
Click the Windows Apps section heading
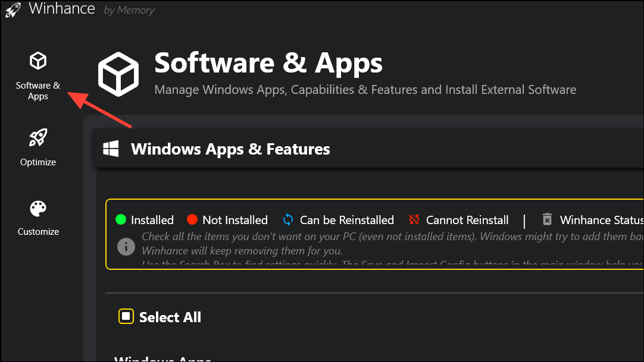click(162, 358)
